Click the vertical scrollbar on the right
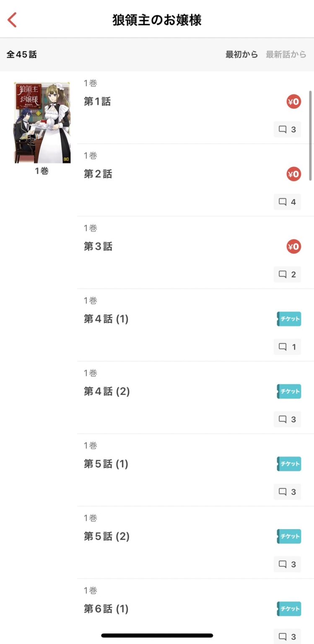 311,135
